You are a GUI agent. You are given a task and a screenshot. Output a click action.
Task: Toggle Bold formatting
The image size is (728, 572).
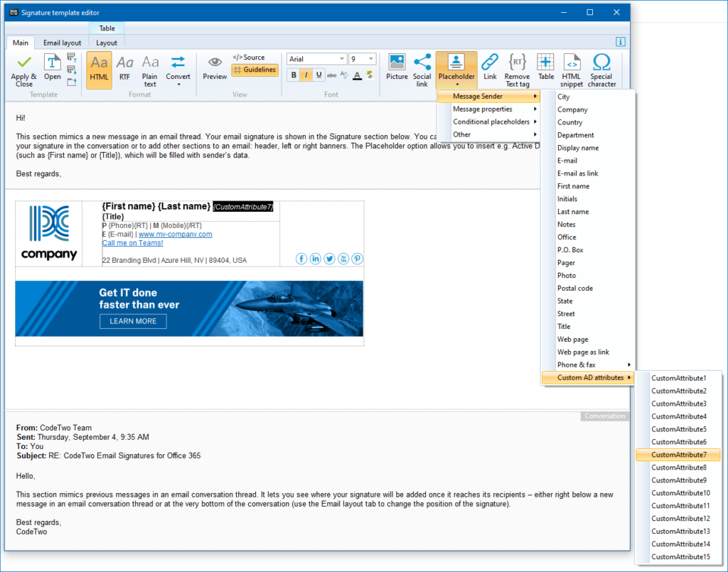[294, 75]
